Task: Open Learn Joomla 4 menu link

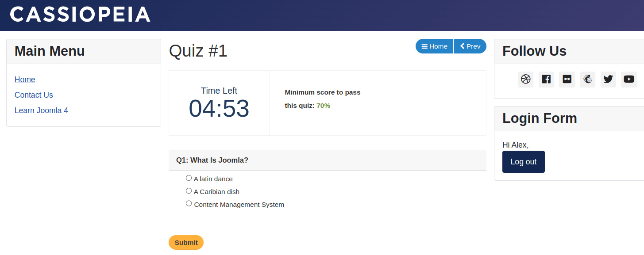Action: coord(41,110)
